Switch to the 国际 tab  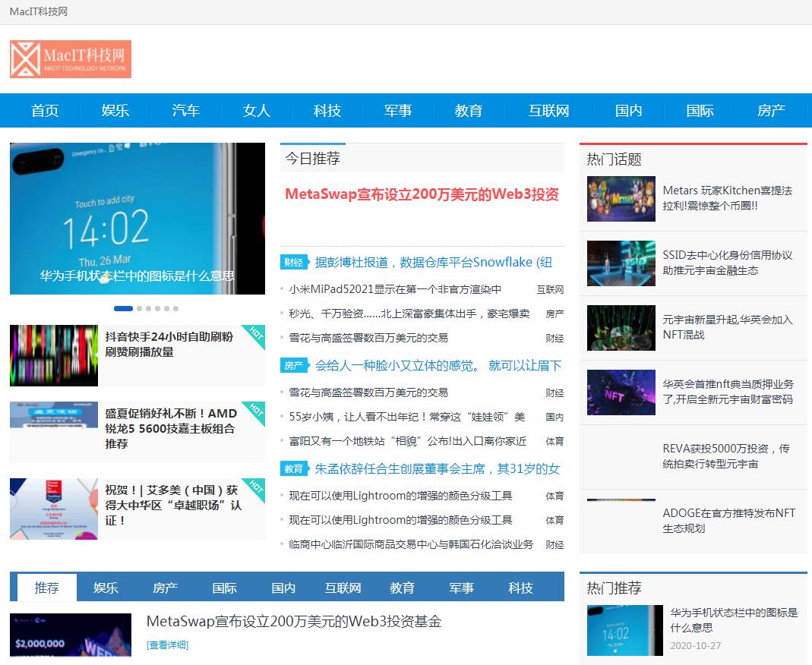224,588
